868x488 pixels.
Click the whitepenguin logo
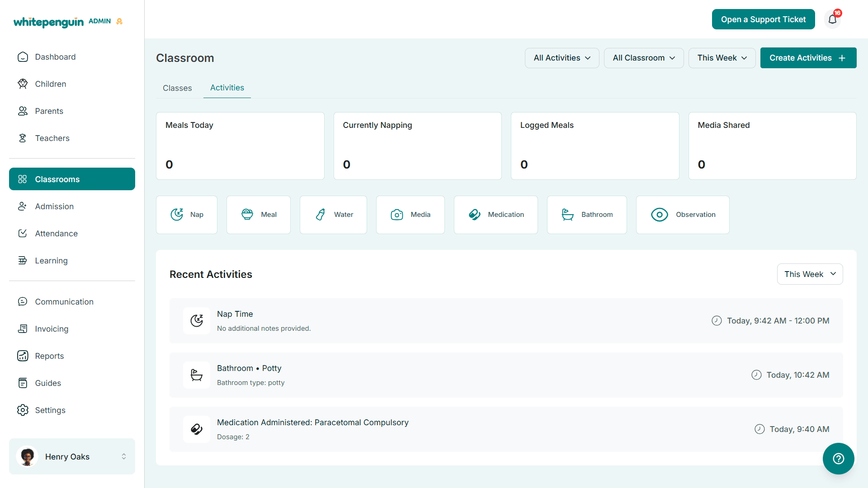pos(48,22)
